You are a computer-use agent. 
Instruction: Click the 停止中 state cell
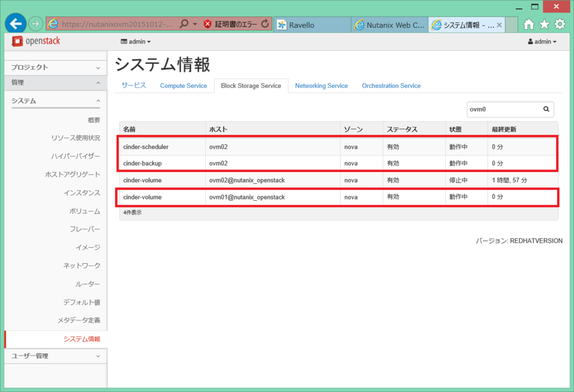(466, 180)
